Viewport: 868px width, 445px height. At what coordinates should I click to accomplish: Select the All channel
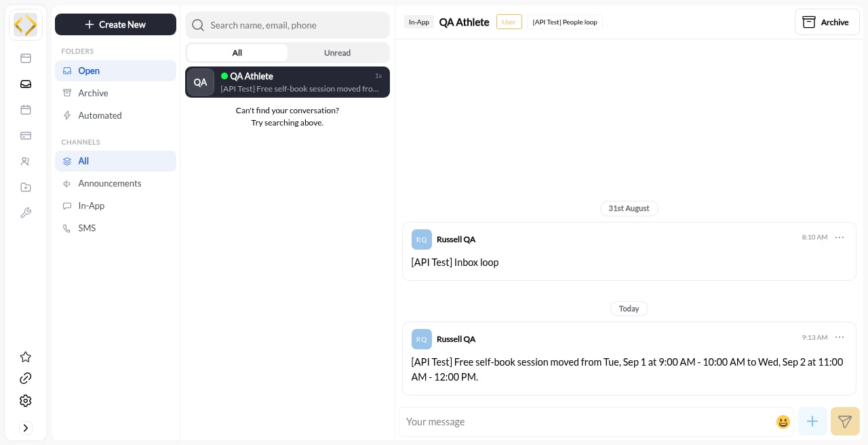click(115, 161)
